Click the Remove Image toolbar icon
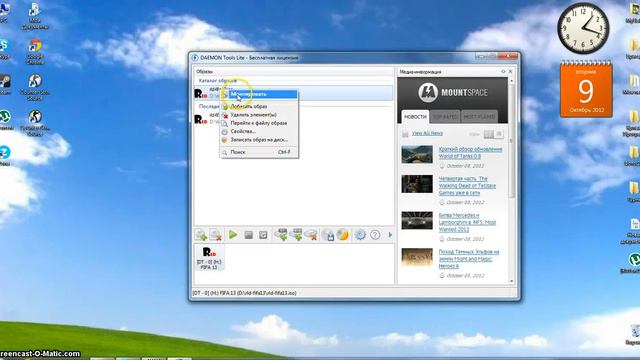640x360 pixels. pos(216,235)
